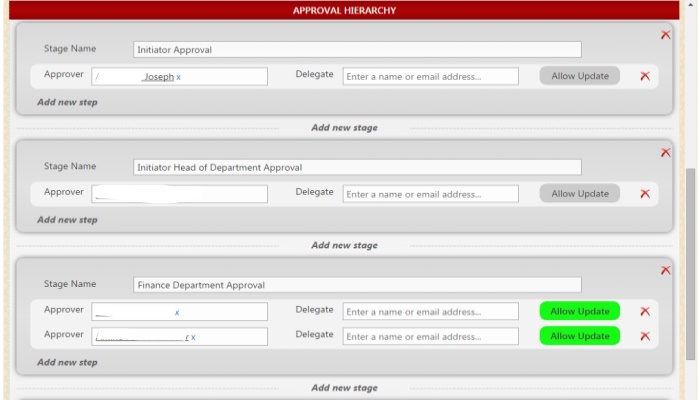
Task: Add new step under Initiator Approval
Action: click(x=67, y=102)
